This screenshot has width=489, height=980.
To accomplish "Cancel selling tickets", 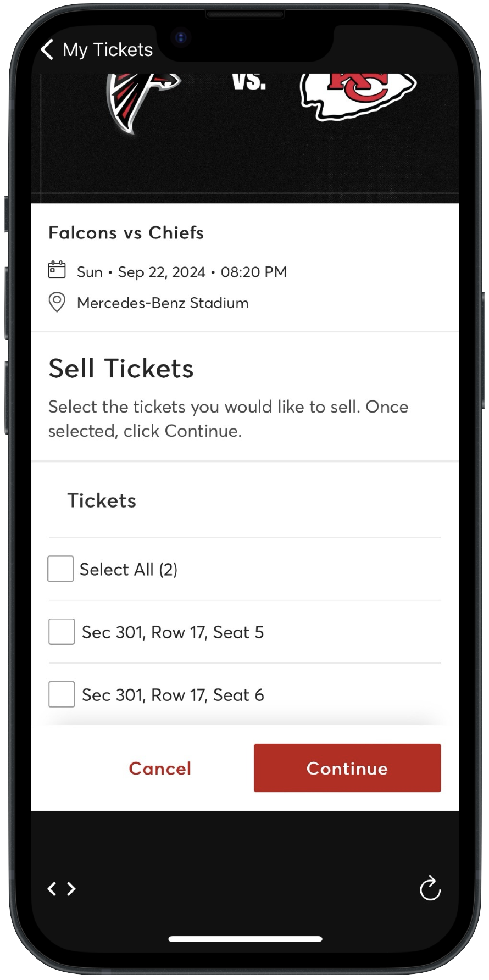I will point(160,768).
